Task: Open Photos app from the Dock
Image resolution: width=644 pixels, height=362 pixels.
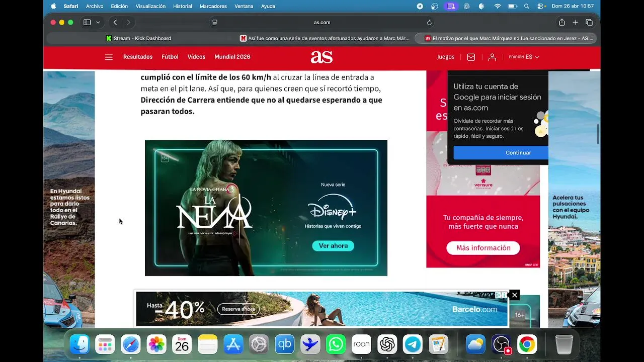Action: click(156, 344)
